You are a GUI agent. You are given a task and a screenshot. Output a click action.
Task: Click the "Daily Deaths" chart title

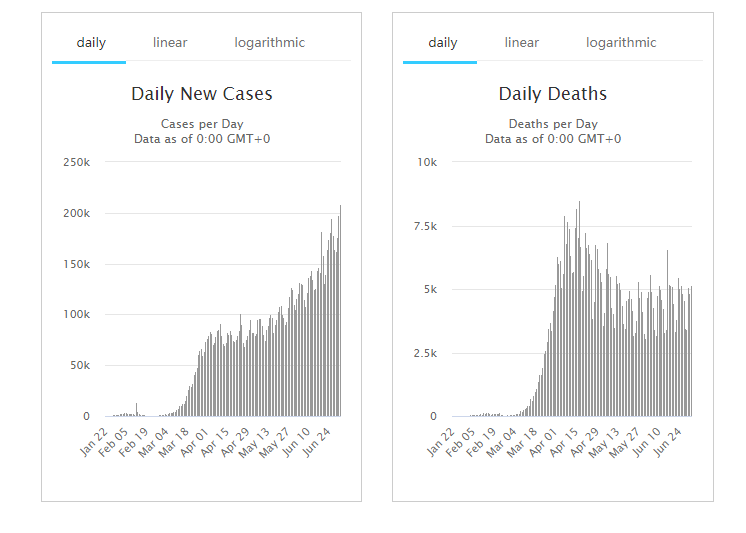[553, 94]
